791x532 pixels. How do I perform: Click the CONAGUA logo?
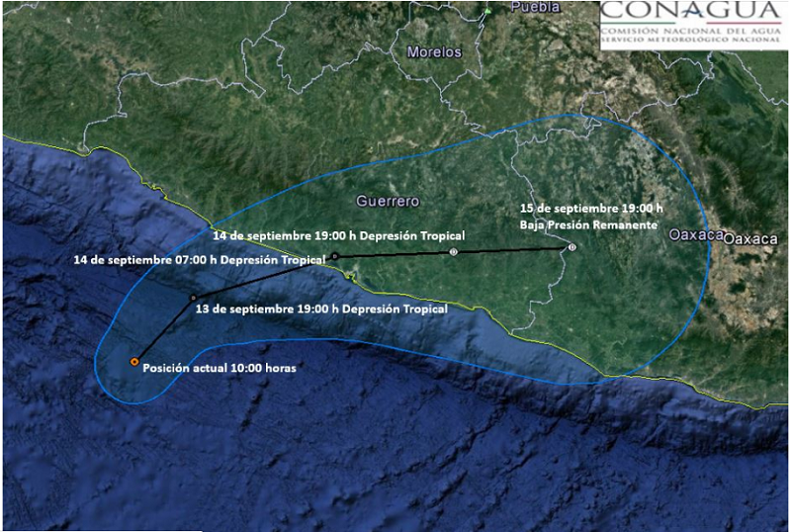tap(693, 24)
